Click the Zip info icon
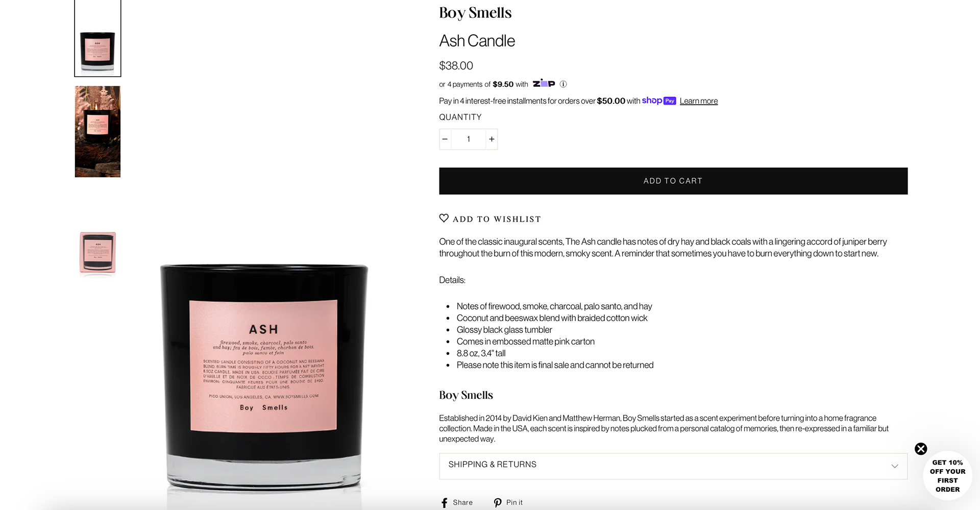 (563, 84)
